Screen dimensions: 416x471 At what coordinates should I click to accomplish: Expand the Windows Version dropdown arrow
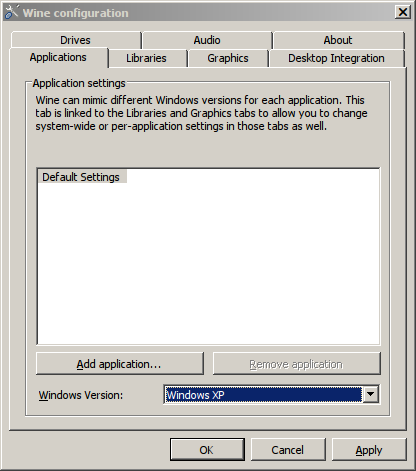pos(370,395)
